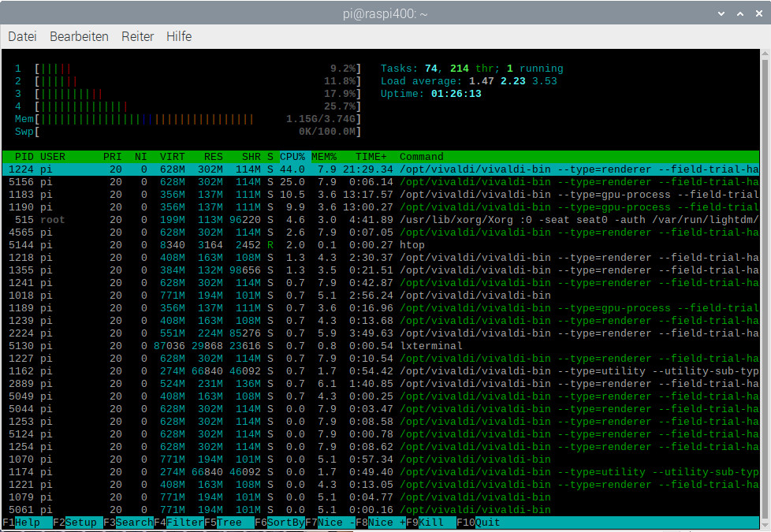
Task: Select process row with PID 1189
Action: point(381,308)
